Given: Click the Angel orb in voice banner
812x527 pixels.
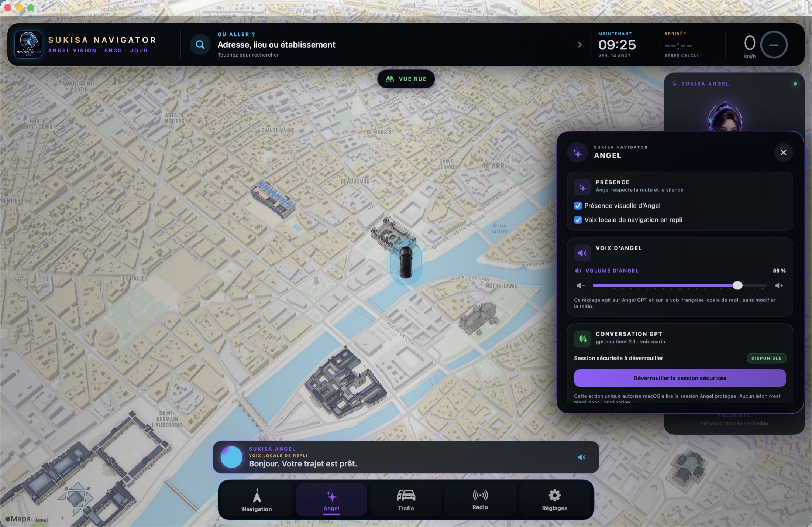Looking at the screenshot, I should pos(231,457).
